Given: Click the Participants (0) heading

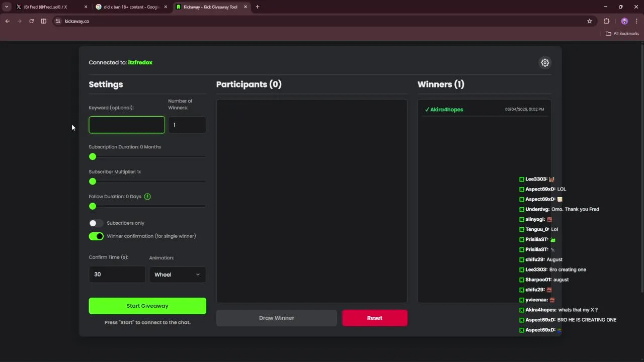Looking at the screenshot, I should click(x=249, y=84).
